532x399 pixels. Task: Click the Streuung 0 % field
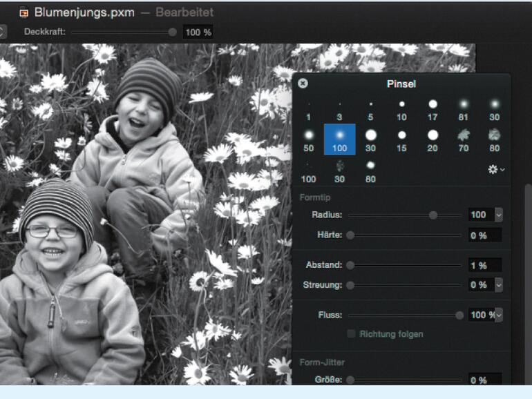[x=482, y=285]
